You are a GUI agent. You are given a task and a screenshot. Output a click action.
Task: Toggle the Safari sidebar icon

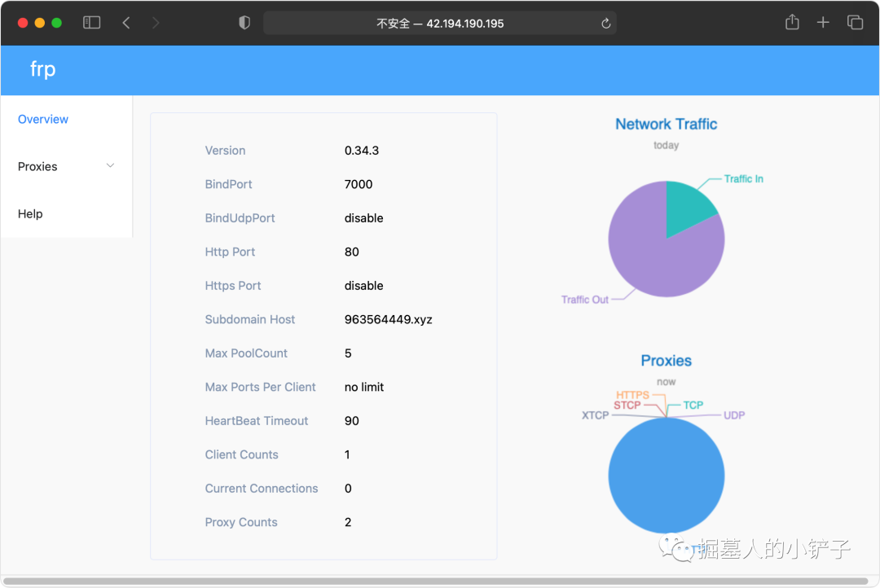pyautogui.click(x=91, y=23)
